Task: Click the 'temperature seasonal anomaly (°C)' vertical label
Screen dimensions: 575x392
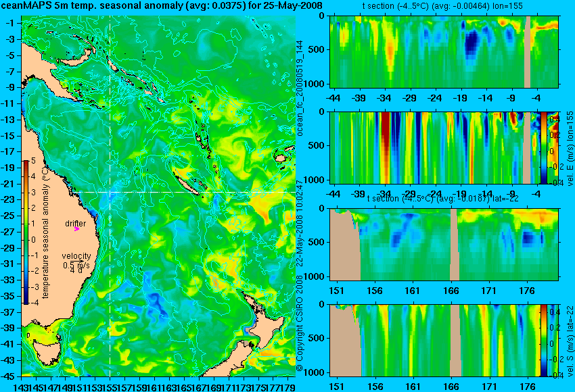Action: click(45, 232)
